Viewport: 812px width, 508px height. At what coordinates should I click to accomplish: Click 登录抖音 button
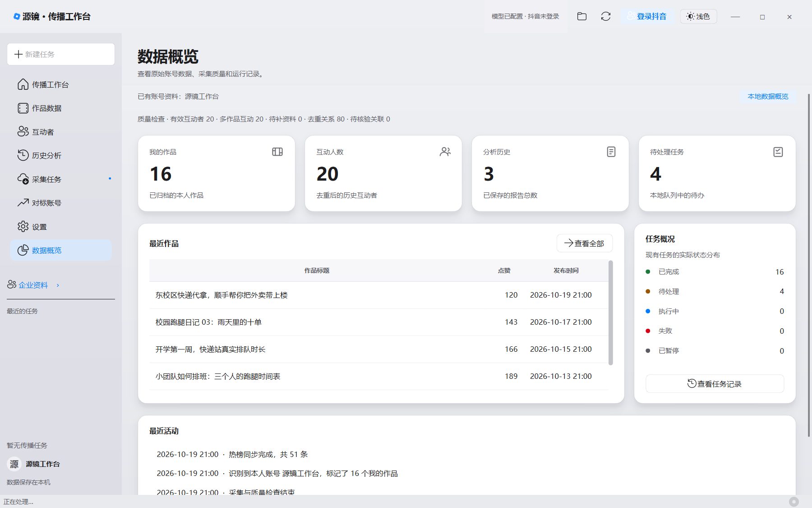(647, 16)
